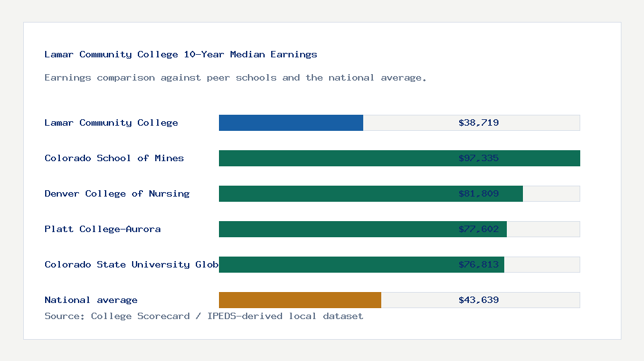This screenshot has width=644, height=361.
Task: Select the 'National average' label
Action: click(x=91, y=300)
